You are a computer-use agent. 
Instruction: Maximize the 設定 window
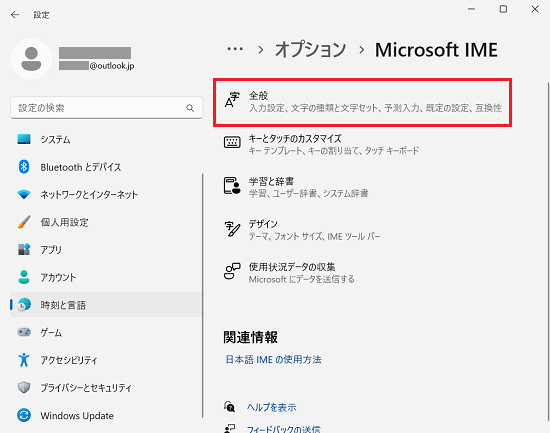503,9
